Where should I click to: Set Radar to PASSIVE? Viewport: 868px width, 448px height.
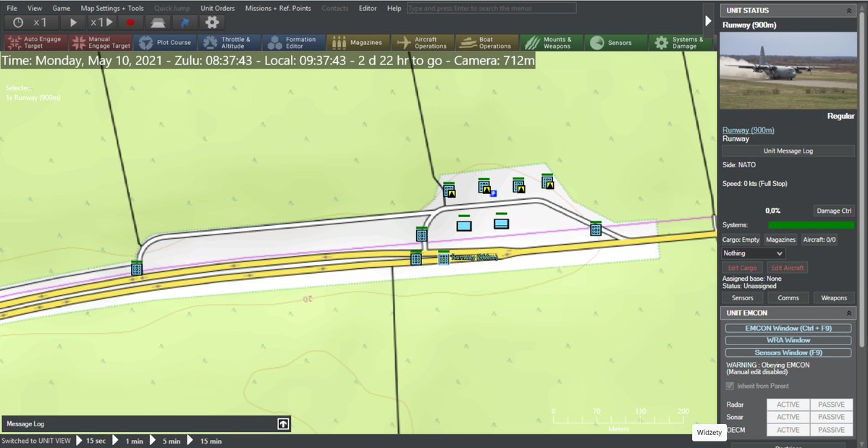(832, 405)
